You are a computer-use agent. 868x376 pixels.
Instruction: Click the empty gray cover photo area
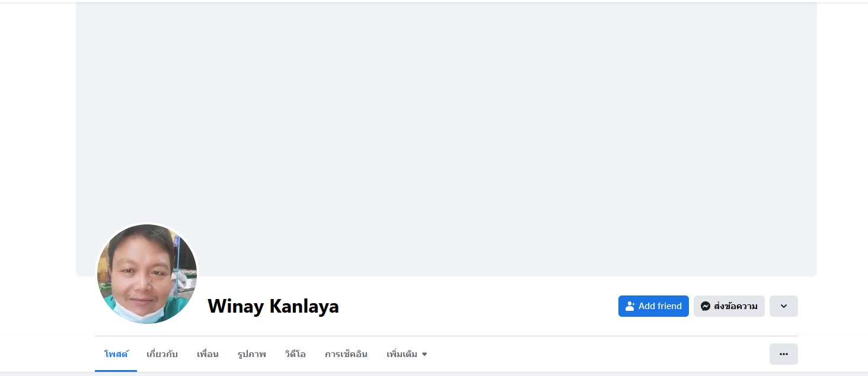446,118
